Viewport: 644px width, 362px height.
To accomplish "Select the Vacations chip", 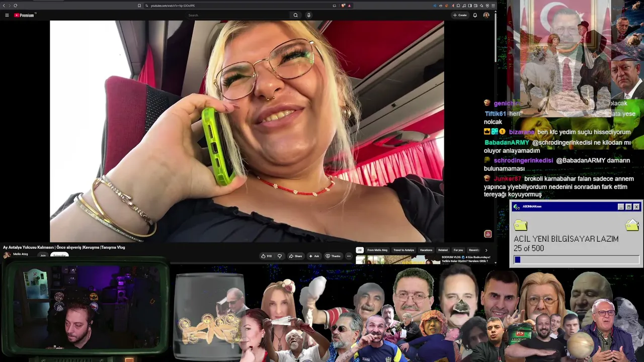I will 426,250.
